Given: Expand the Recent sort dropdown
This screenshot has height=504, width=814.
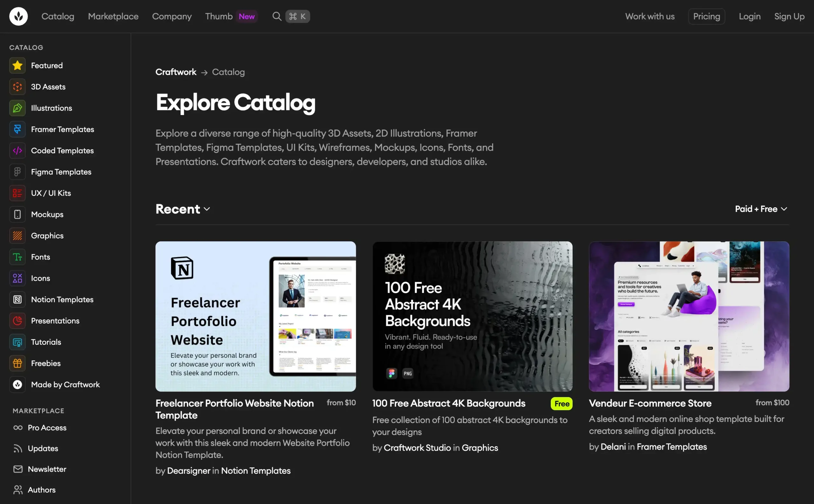Looking at the screenshot, I should (183, 209).
